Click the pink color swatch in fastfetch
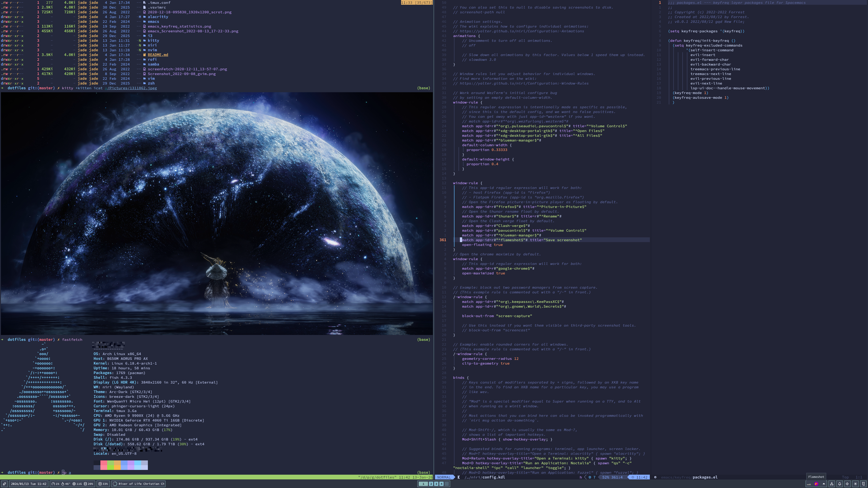Viewport: 868px width, 488px height. click(x=104, y=465)
